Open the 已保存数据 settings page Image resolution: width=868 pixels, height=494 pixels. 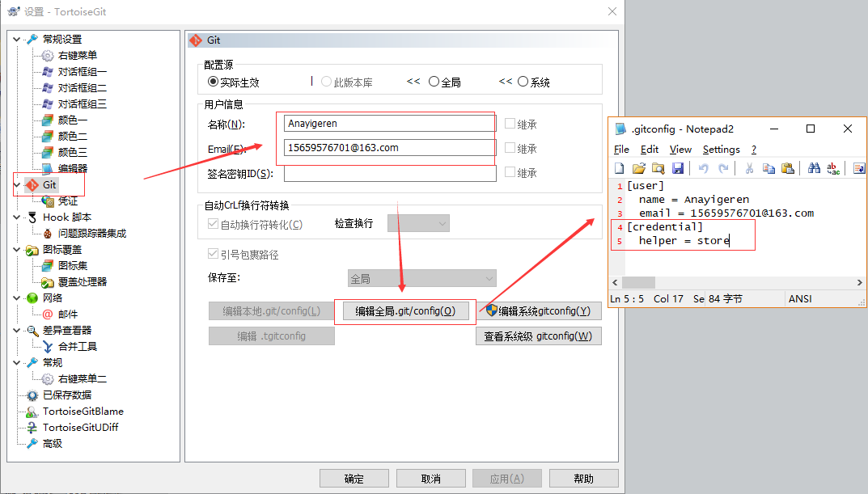[67, 395]
